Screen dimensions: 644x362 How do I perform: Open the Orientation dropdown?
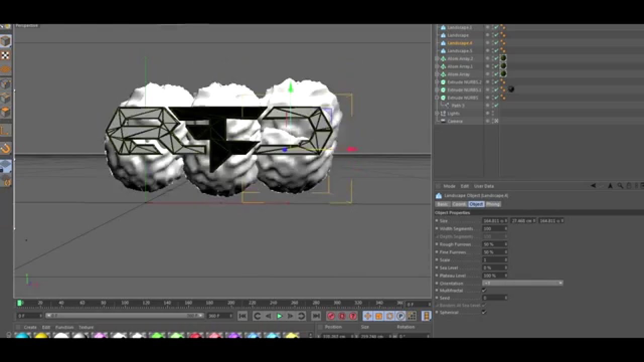point(522,283)
